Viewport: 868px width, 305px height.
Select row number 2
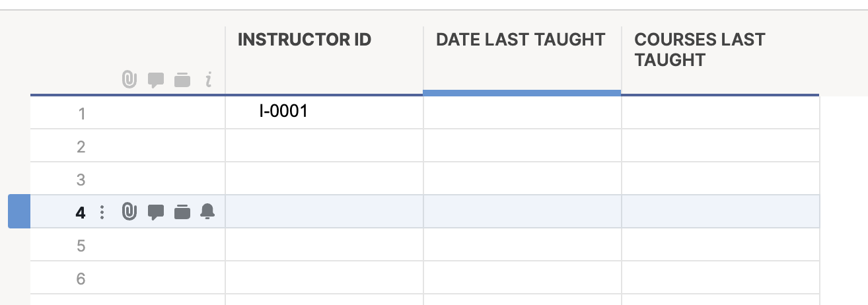tap(81, 147)
